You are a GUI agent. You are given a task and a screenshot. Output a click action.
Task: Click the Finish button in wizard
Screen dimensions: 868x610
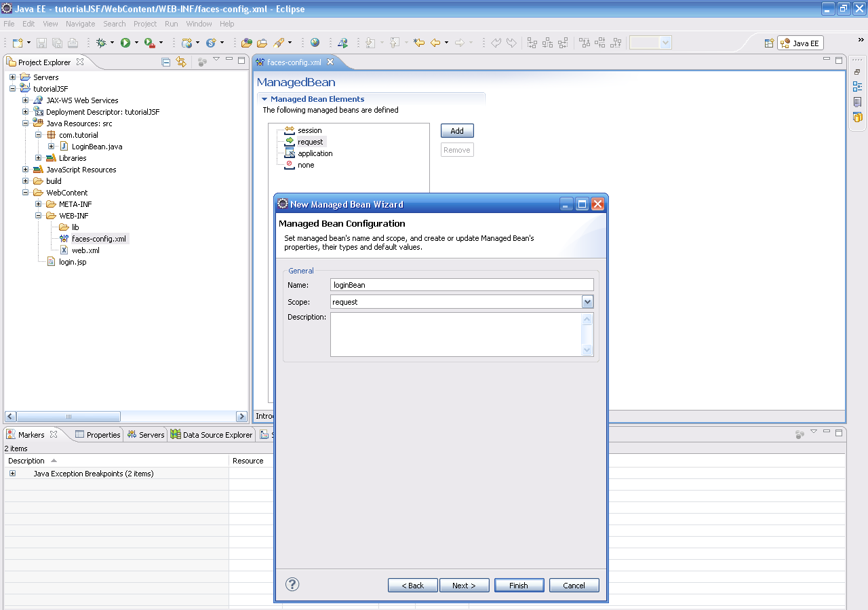pyautogui.click(x=519, y=586)
